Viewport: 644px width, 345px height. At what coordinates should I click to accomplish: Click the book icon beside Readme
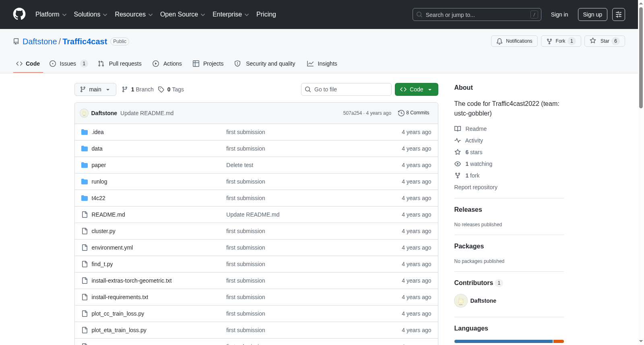(x=458, y=129)
